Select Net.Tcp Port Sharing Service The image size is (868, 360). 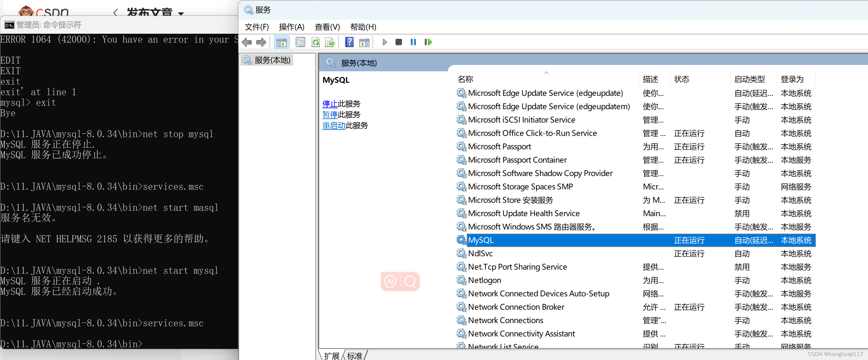[636, 267]
